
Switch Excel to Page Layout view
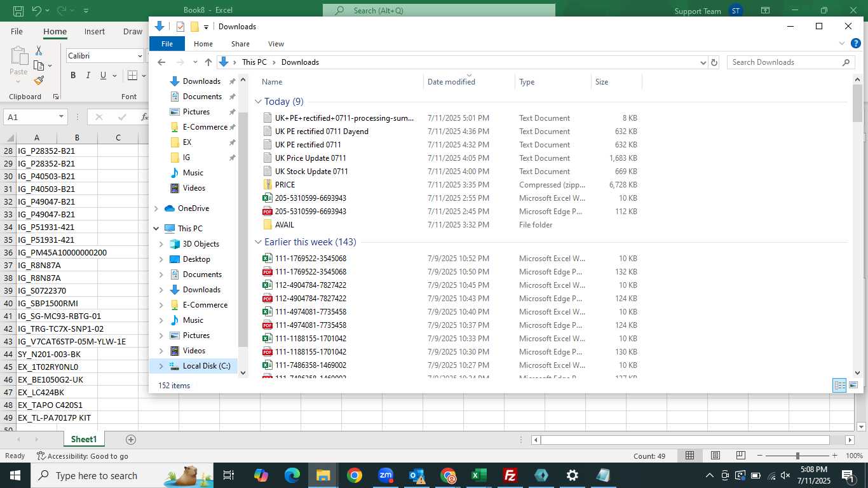[715, 456]
